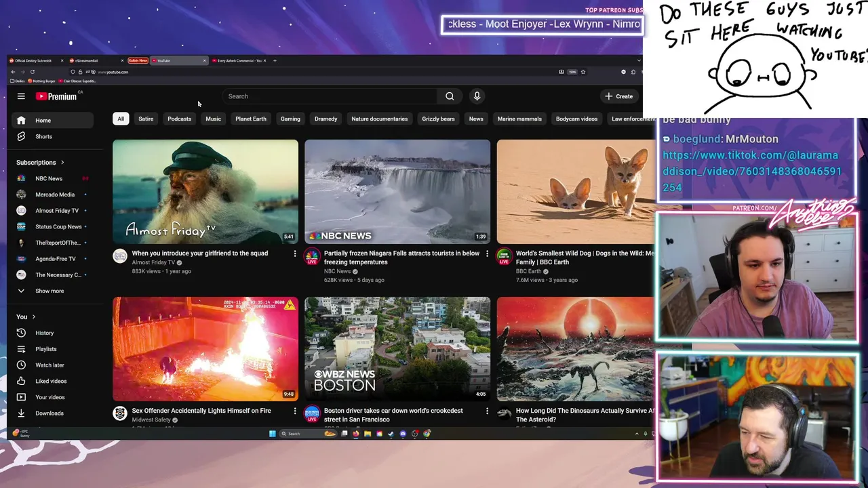Select the Planet Earth filter chip
This screenshot has height=488, width=868.
click(x=251, y=119)
